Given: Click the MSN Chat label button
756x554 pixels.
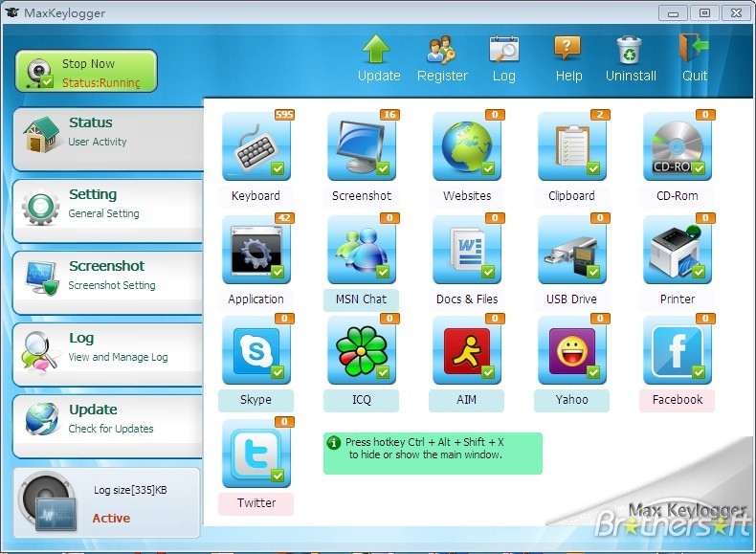Looking at the screenshot, I should coord(362,299).
